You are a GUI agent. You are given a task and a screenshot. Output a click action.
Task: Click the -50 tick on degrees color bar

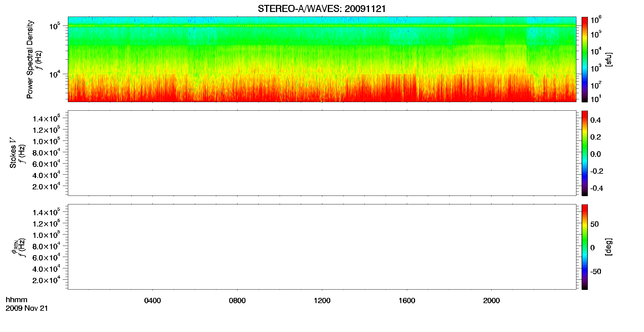coord(596,272)
